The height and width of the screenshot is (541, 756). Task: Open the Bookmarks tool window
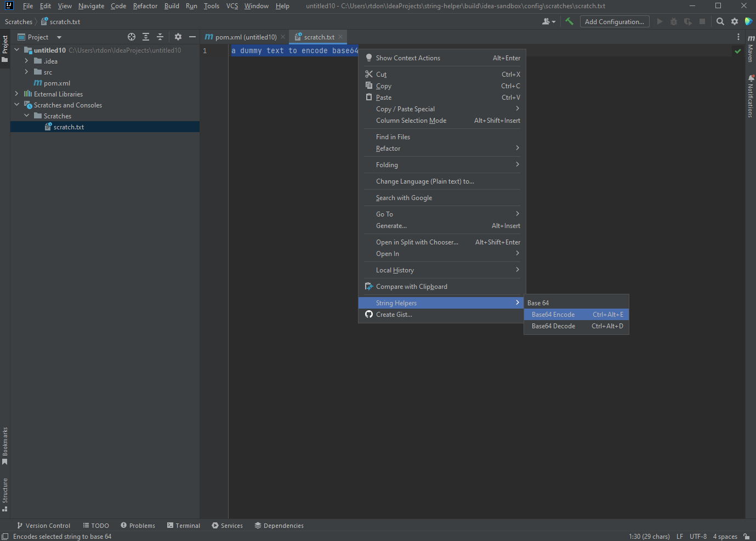[5, 445]
